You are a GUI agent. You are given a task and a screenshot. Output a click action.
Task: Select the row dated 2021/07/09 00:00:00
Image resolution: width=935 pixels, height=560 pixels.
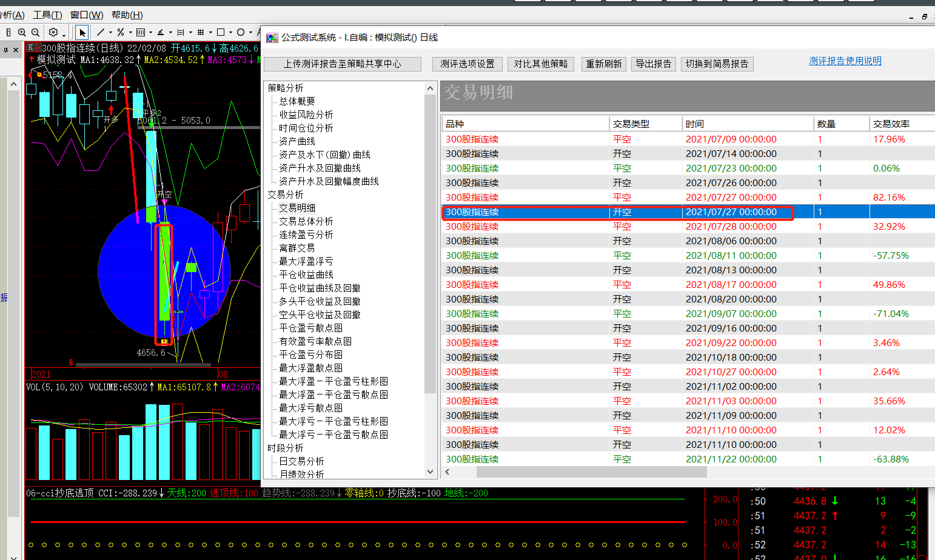(688, 139)
